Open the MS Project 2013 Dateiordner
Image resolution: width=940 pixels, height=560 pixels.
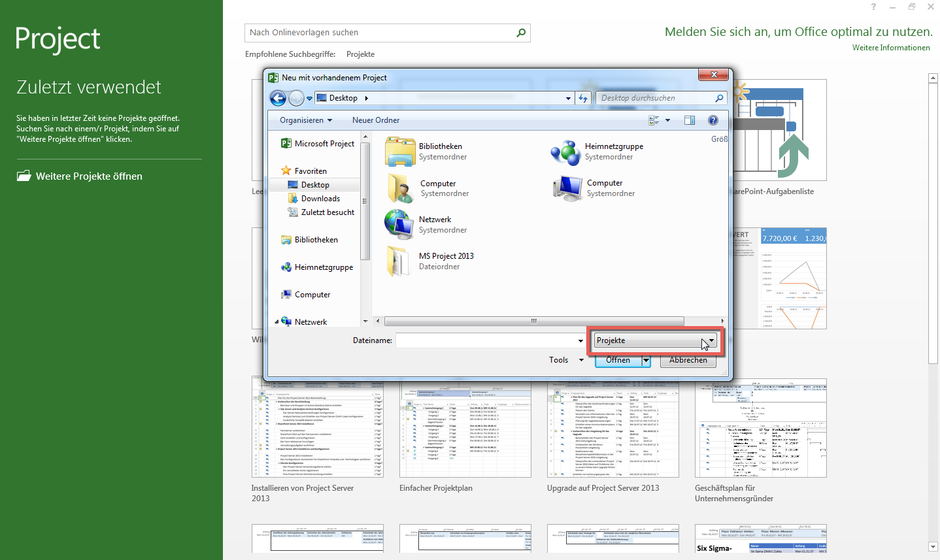pos(446,255)
